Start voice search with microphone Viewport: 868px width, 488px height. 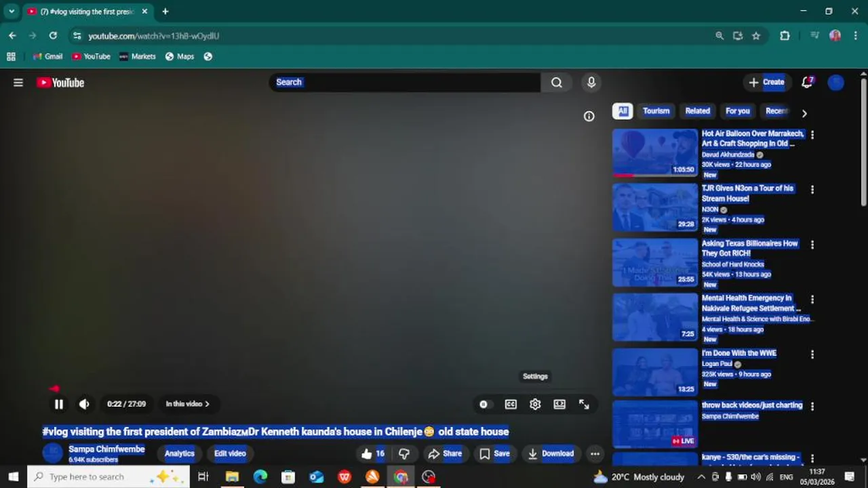pyautogui.click(x=591, y=82)
